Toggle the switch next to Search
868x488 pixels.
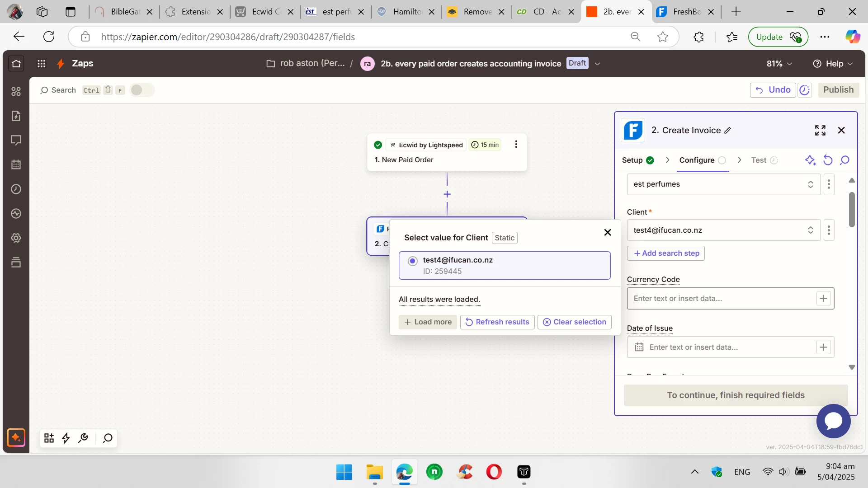coord(142,90)
